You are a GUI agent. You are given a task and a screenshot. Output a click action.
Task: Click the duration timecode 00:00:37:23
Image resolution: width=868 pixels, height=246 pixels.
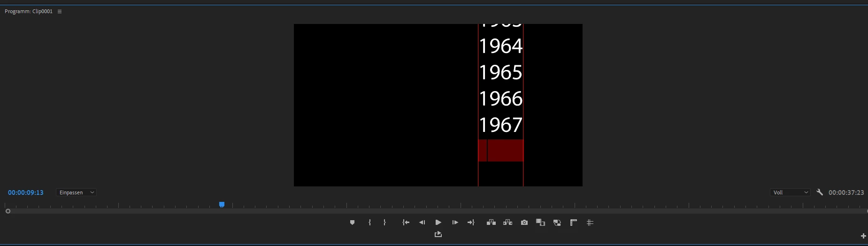(x=846, y=192)
